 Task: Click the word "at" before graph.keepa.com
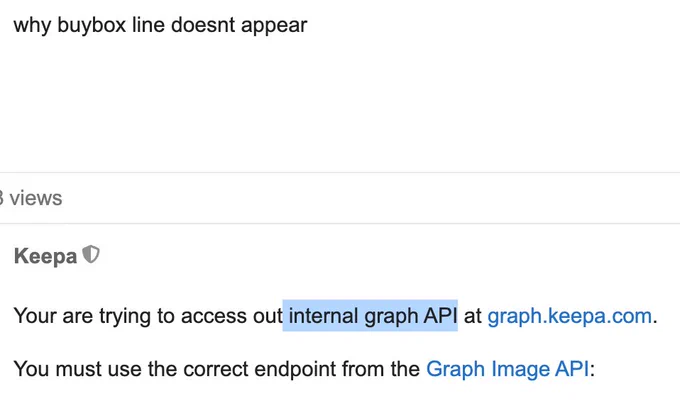click(473, 316)
